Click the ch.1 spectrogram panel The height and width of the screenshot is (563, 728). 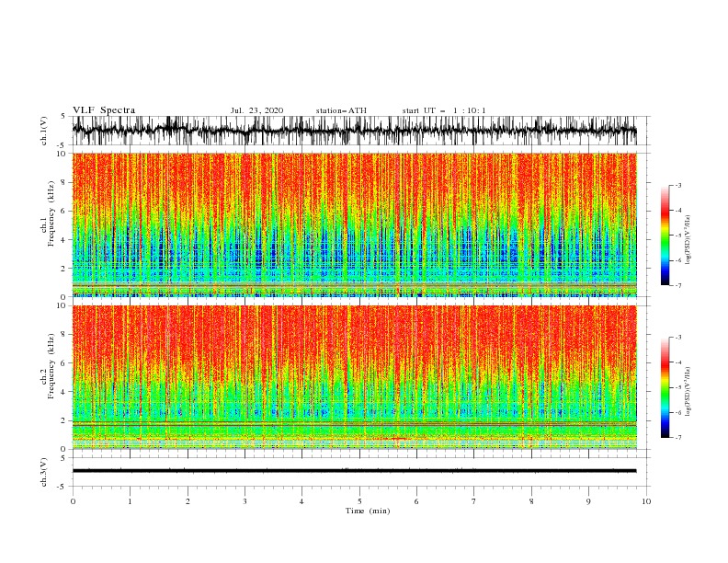354,224
